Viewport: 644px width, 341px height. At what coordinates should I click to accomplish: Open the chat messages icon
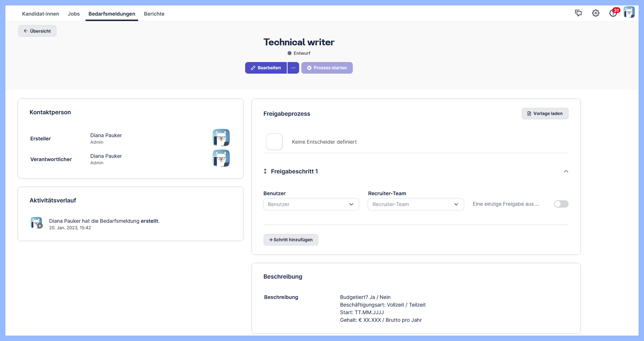[x=578, y=13]
